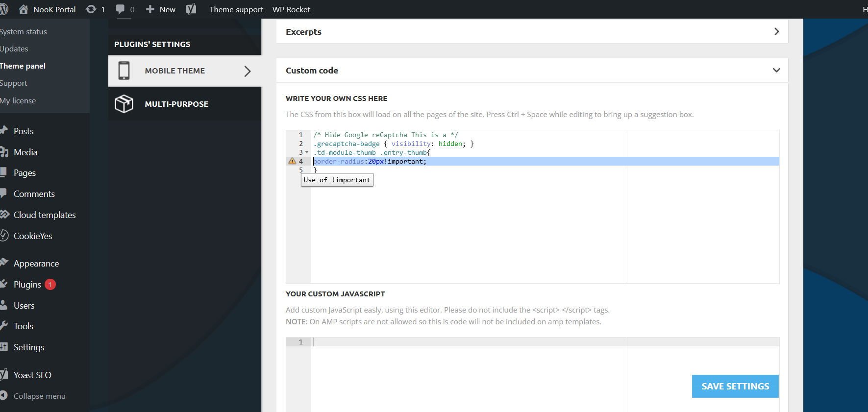
Task: Click the CookieYes icon
Action: 4,236
